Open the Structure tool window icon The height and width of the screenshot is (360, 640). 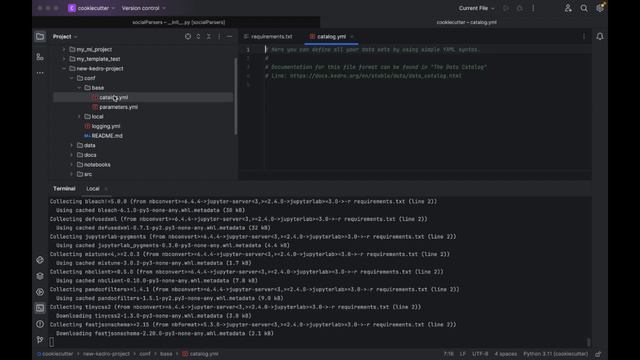pyautogui.click(x=40, y=57)
